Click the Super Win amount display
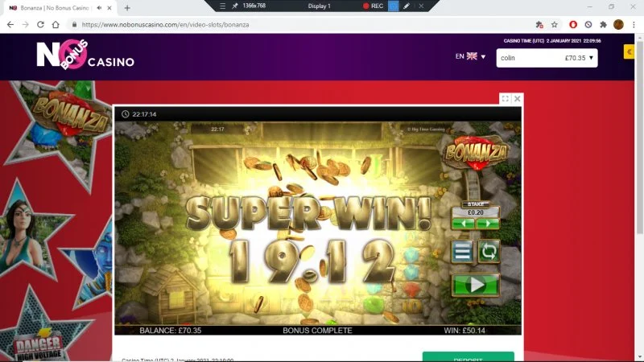 tap(311, 263)
